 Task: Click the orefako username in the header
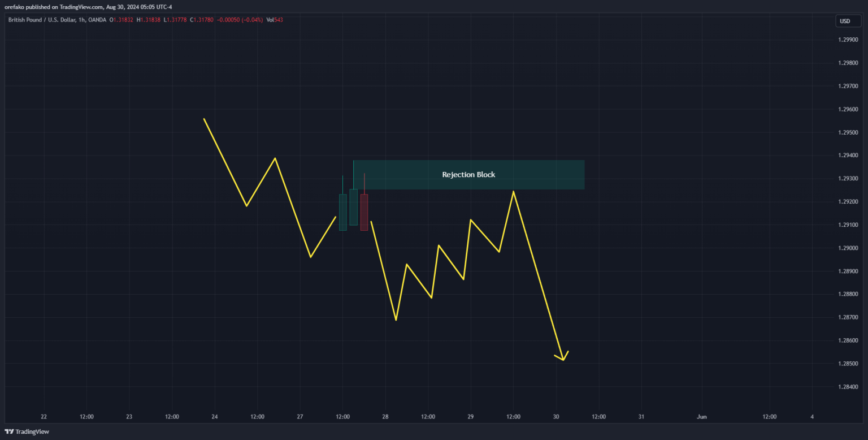tap(14, 6)
